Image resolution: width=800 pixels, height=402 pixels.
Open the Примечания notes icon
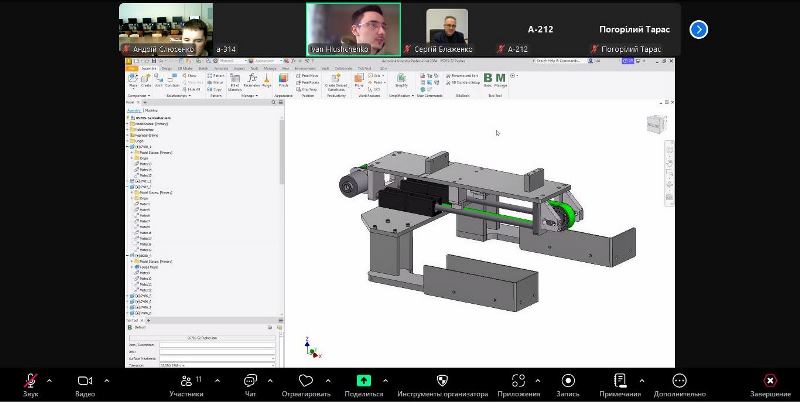click(x=621, y=381)
